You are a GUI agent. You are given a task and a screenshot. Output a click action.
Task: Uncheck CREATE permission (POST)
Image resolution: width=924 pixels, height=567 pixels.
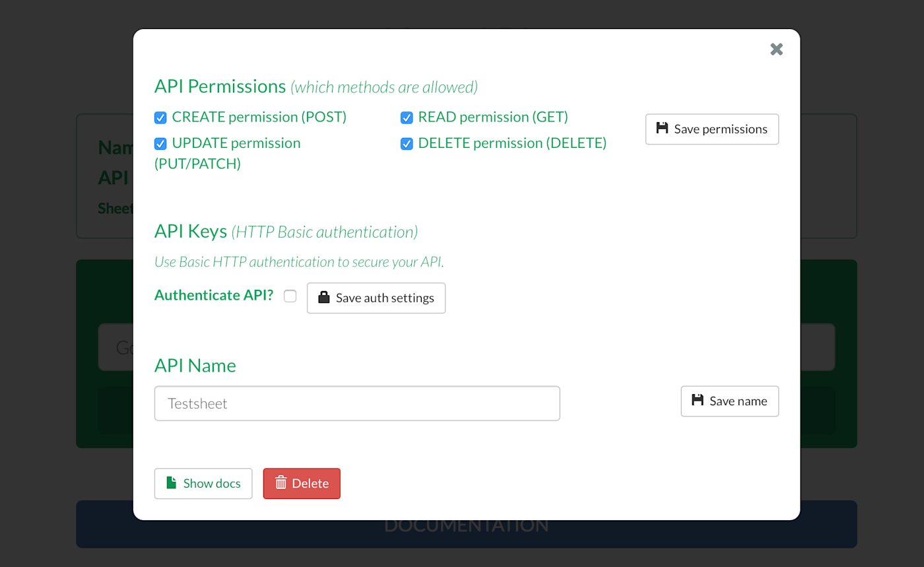[x=160, y=117]
